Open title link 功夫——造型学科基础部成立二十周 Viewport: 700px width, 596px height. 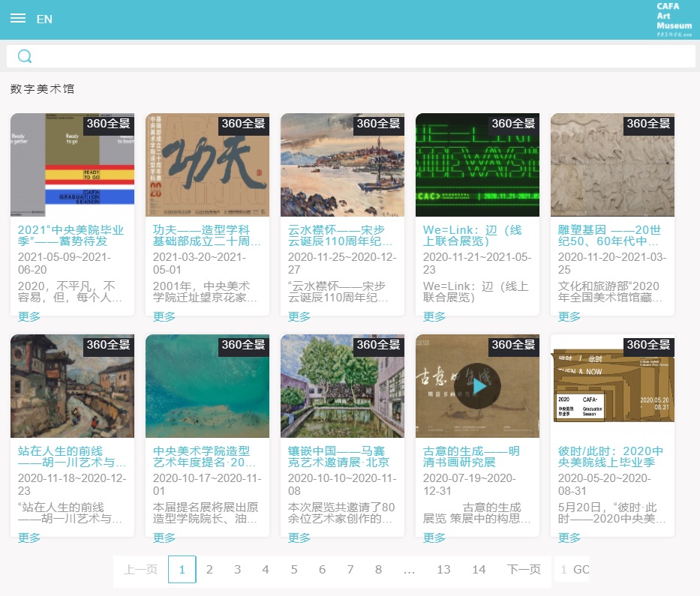(206, 235)
